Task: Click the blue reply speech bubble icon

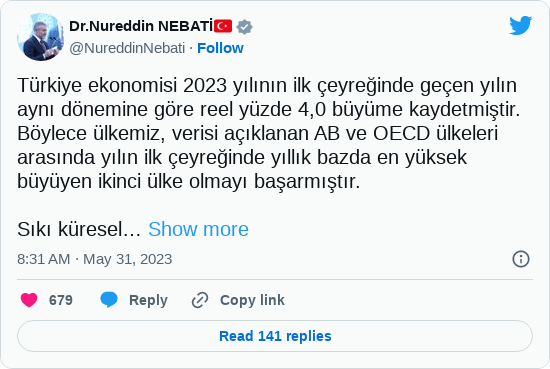Action: [x=109, y=300]
